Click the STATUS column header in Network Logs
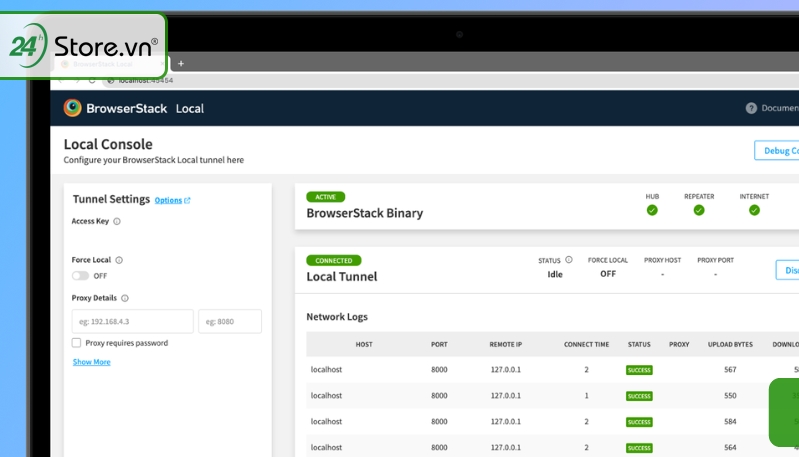 coord(639,344)
